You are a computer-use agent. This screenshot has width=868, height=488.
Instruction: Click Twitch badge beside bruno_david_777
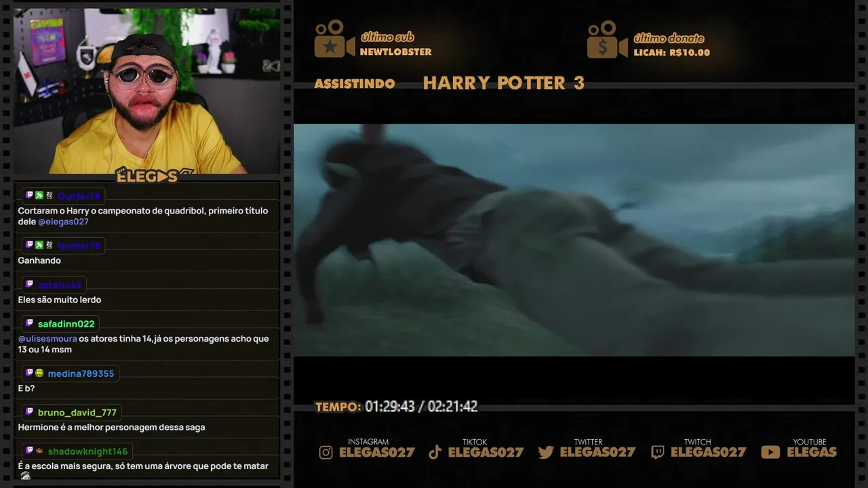29,411
